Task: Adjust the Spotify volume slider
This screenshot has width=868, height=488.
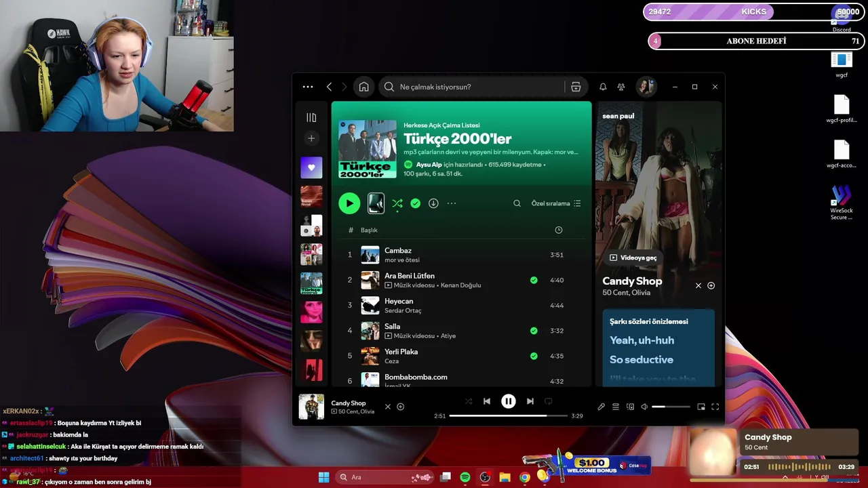Action: tap(671, 407)
